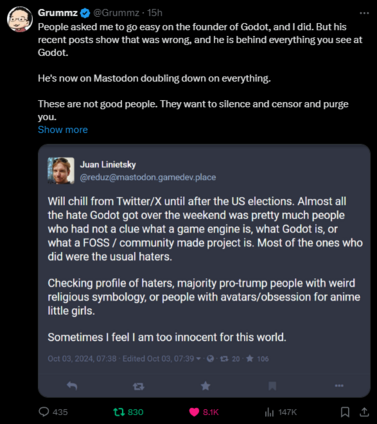Open the @Grummz handle link
This screenshot has width=377, height=424.
[x=116, y=13]
